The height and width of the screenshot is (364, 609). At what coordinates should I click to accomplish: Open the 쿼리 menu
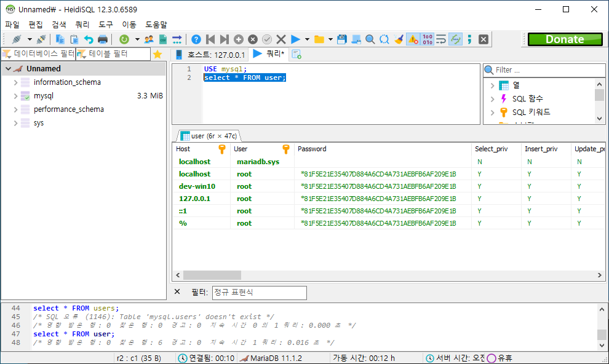pos(82,25)
